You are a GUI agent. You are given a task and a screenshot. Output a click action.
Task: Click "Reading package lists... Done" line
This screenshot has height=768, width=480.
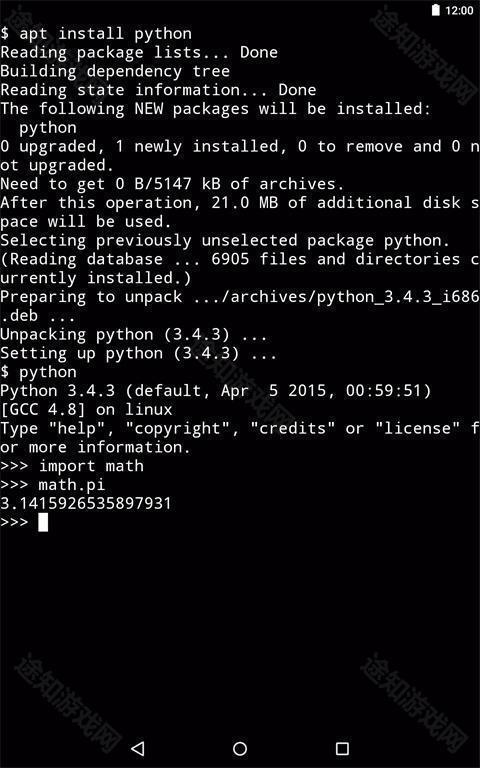click(139, 52)
